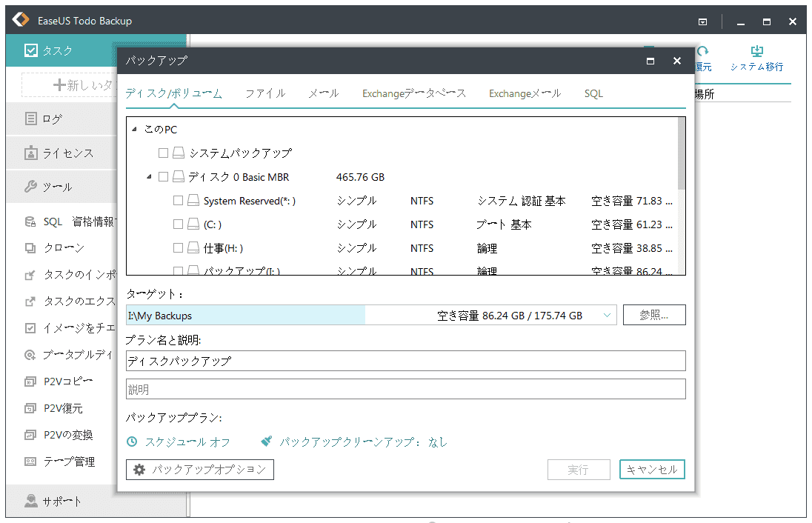Switch to the Exchangeデータベース tab

(413, 93)
